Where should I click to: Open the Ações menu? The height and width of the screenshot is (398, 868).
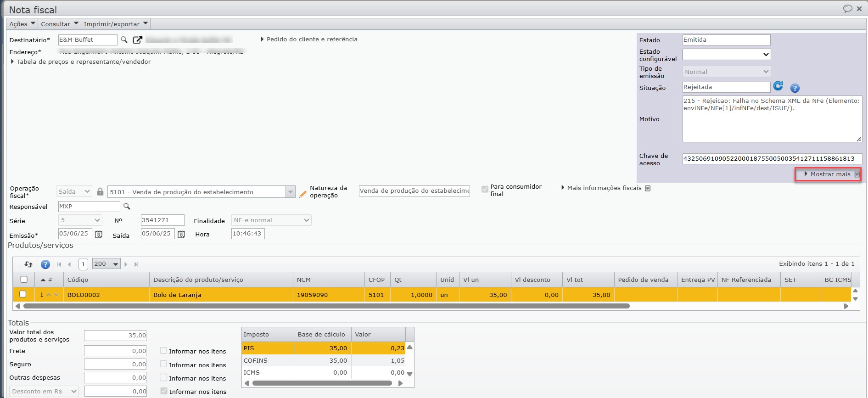pyautogui.click(x=22, y=24)
